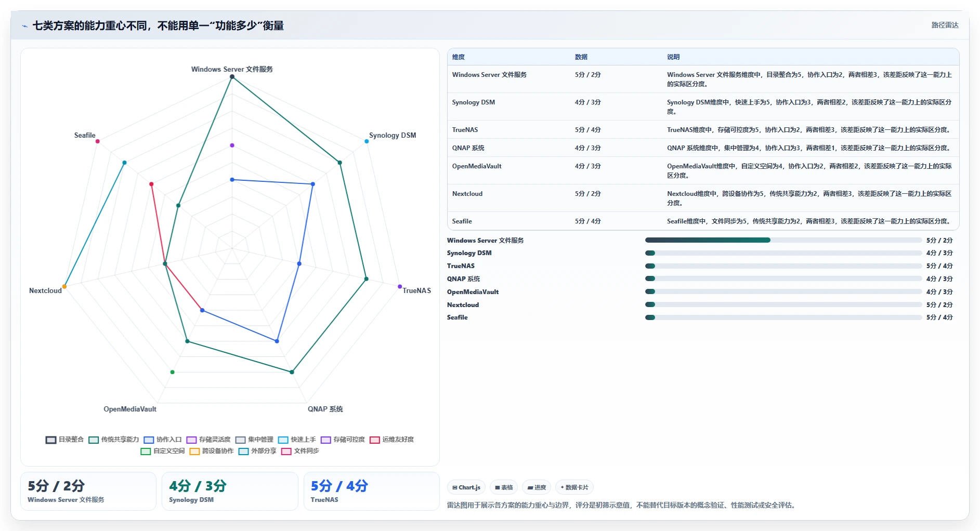The width and height of the screenshot is (980, 531).
Task: Click the OpenMediaVault radar axis label
Action: pos(130,409)
